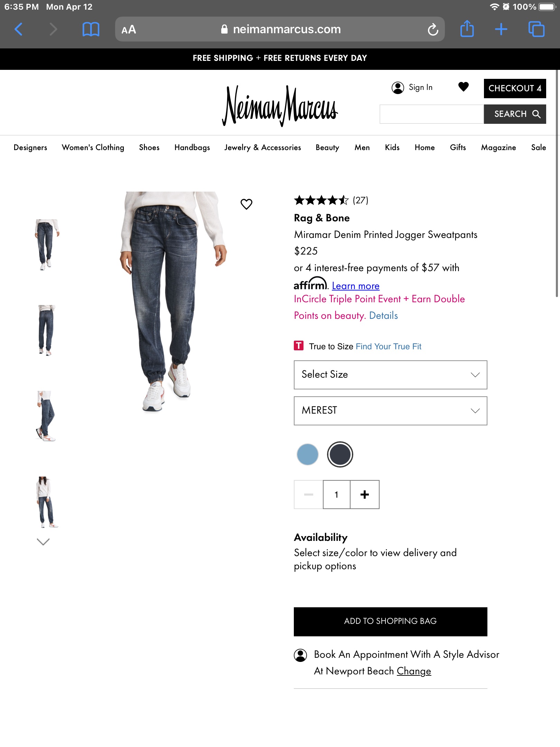Show all open tabs icon
Viewport: 560px width, 747px height.
(x=536, y=29)
